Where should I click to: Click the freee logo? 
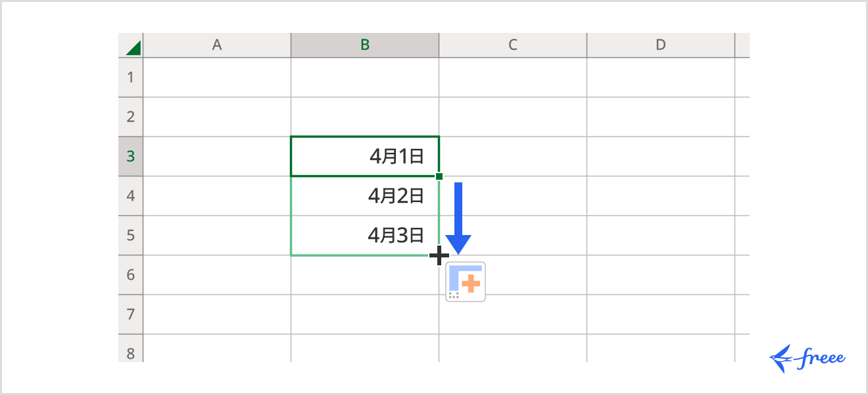point(808,359)
